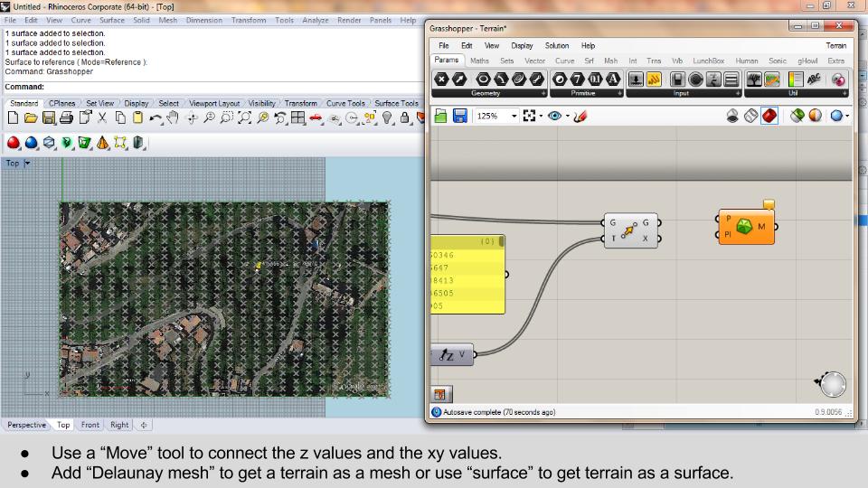Click the Move component on the canvas
The image size is (868, 488).
tap(630, 230)
